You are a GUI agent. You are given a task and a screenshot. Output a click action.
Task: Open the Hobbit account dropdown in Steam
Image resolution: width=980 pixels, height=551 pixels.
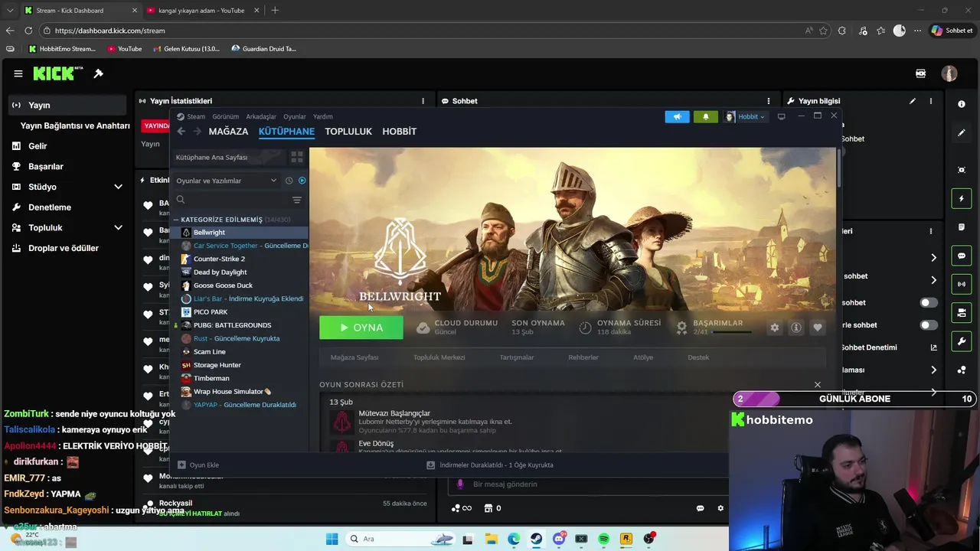point(745,116)
